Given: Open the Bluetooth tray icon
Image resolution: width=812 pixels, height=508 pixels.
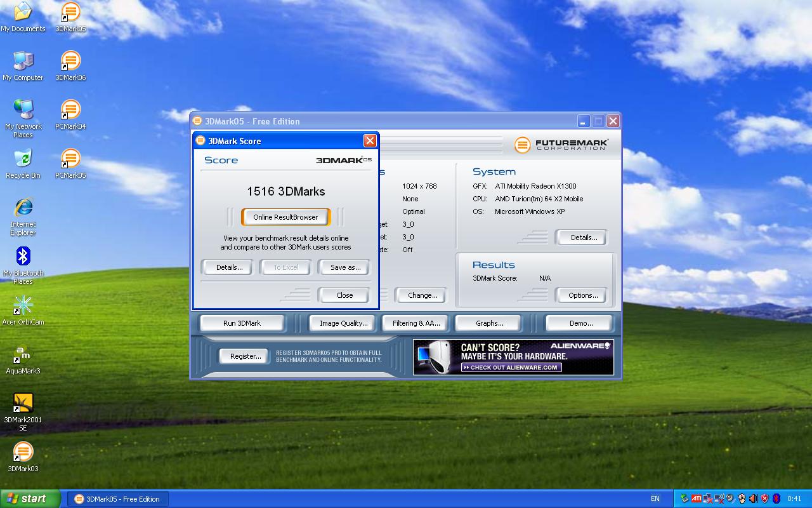Looking at the screenshot, I should 776,498.
